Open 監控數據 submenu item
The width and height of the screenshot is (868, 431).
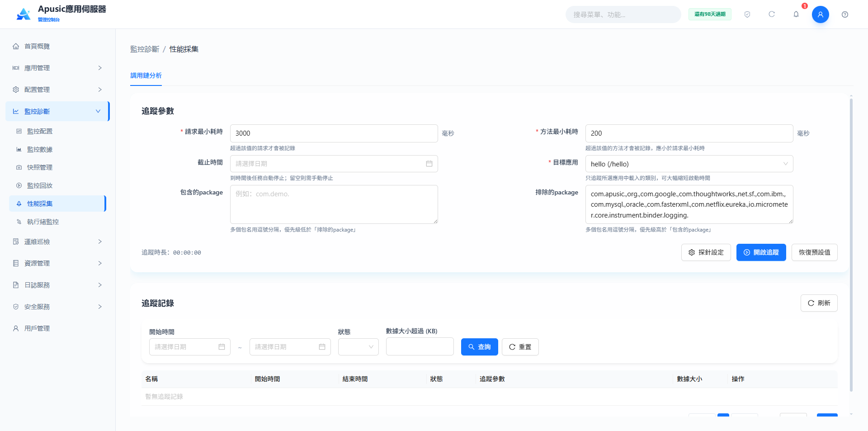[57, 149]
